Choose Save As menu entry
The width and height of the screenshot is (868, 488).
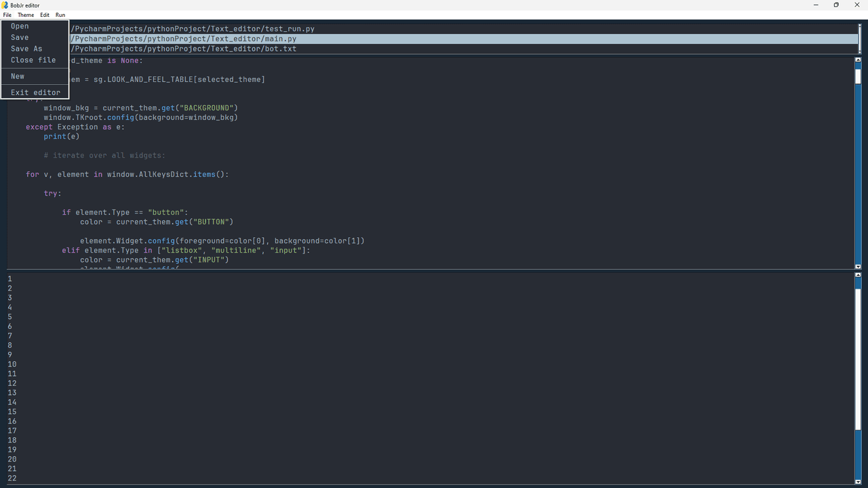click(26, 49)
